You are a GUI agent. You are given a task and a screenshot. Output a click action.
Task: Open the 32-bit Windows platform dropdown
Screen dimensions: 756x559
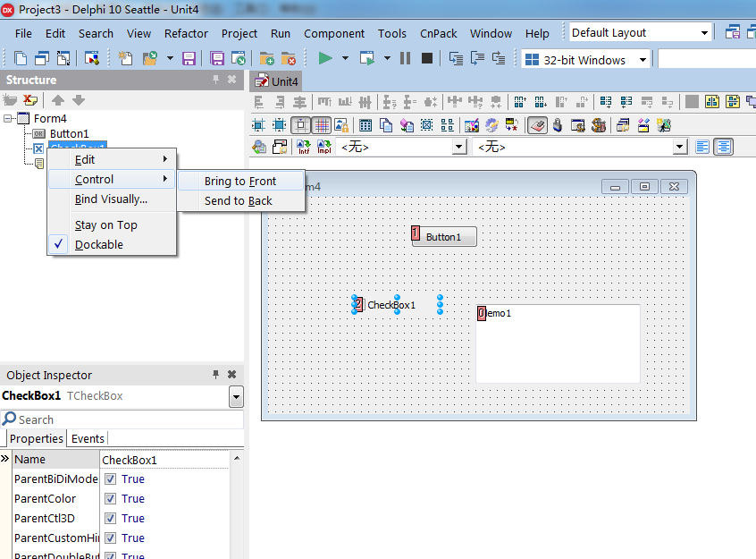click(x=643, y=60)
